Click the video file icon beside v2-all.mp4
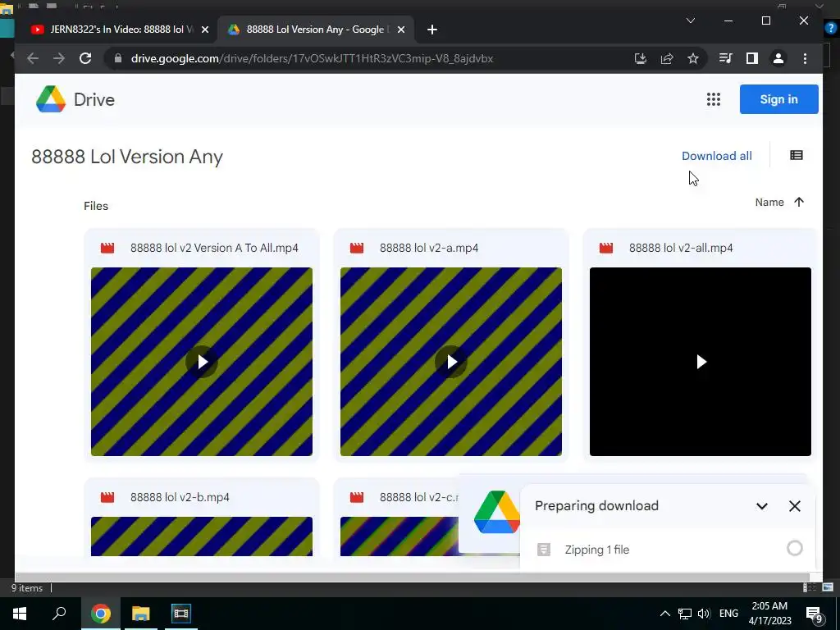Screen dimensions: 840x630 pos(606,248)
